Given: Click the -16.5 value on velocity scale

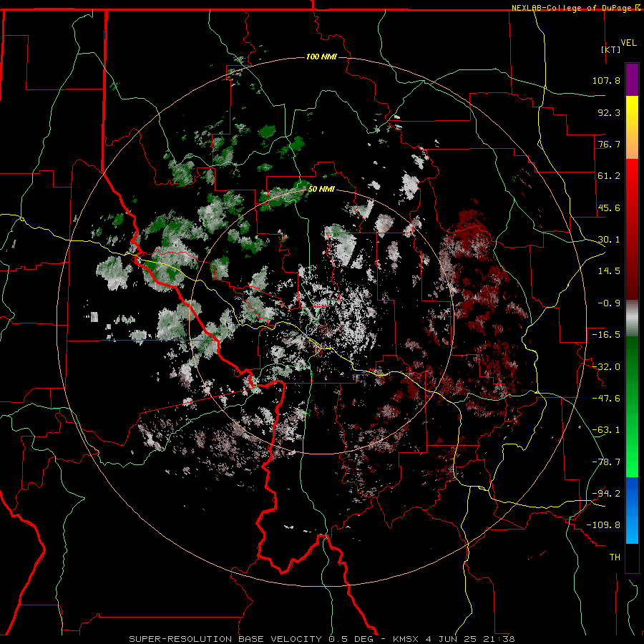Looking at the screenshot, I should click(606, 335).
